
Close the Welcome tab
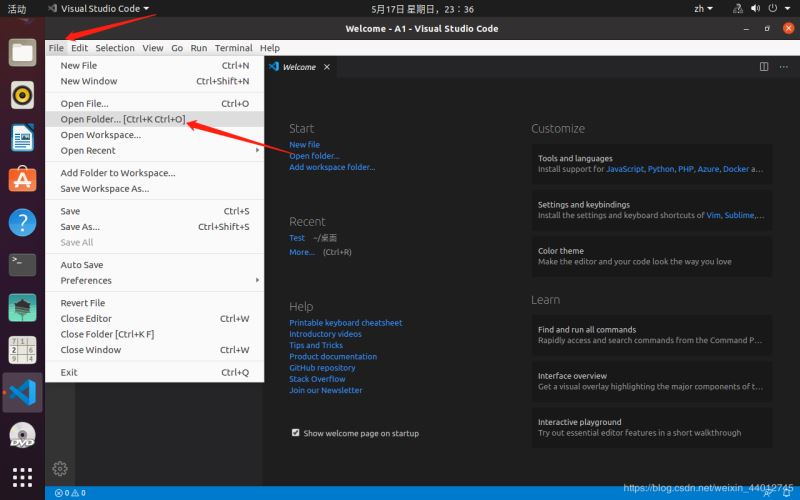point(327,67)
